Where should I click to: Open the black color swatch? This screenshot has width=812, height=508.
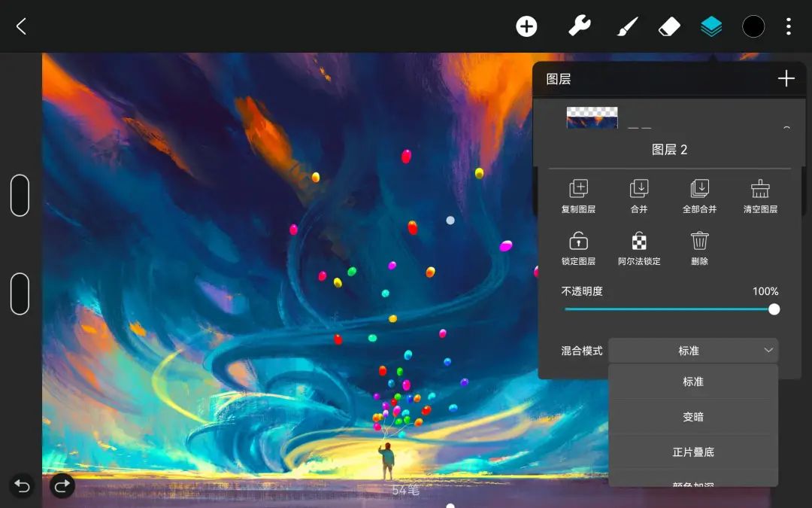click(753, 26)
